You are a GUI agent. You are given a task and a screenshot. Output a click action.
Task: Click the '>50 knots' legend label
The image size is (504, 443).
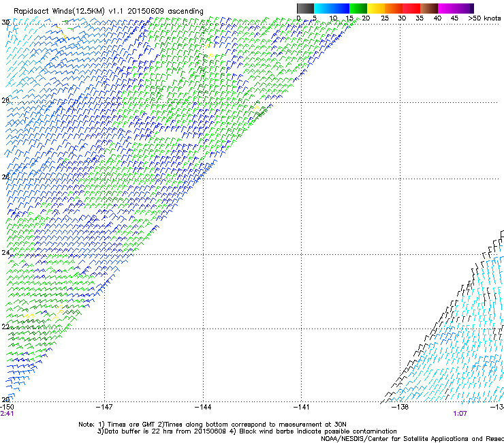tap(484, 18)
